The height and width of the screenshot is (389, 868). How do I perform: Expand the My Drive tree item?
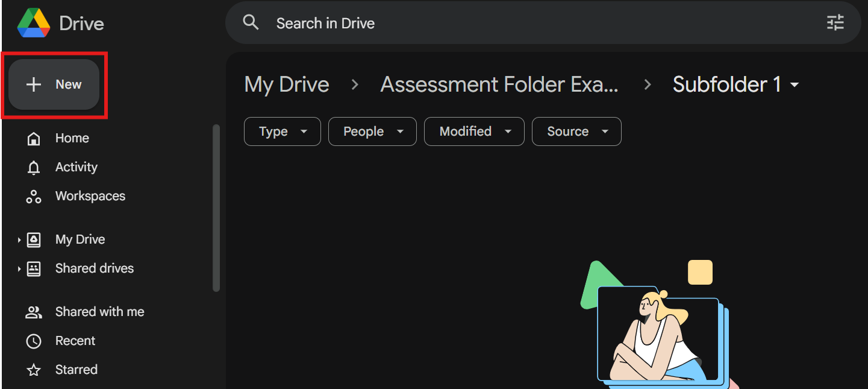[x=19, y=239]
